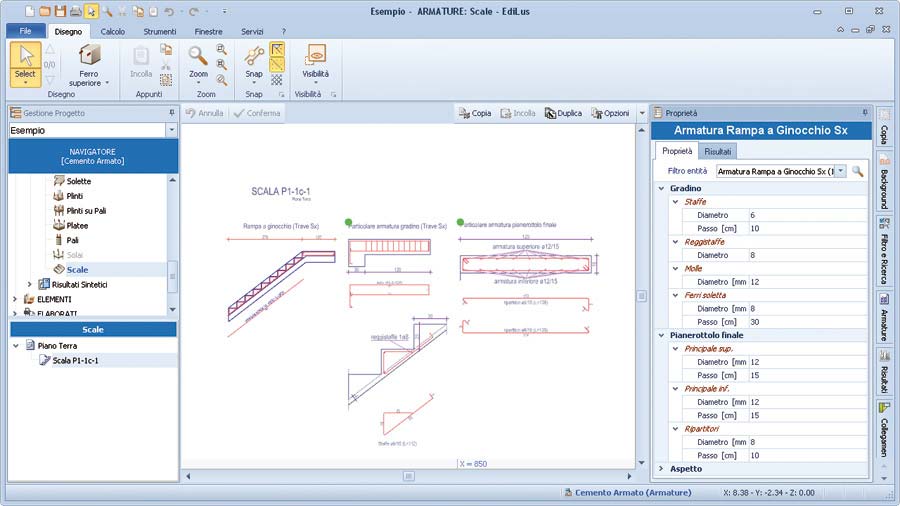900x506 pixels.
Task: Click the Undo arrow in quick access toolbar
Action: pyautogui.click(x=169, y=11)
